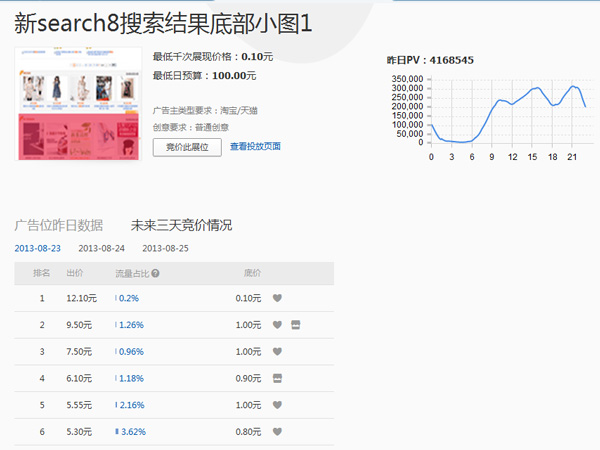Click the 出价 column header
Image resolution: width=600 pixels, height=450 pixels.
pos(75,273)
